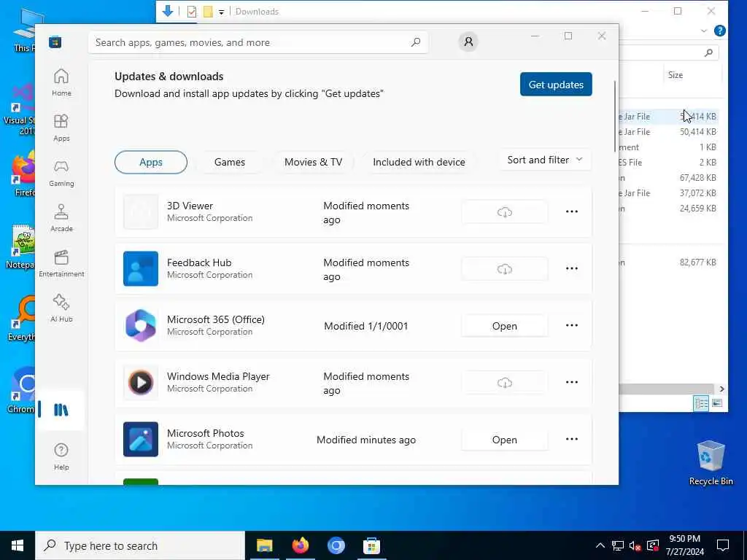Switch Downloads to details view icon

(x=701, y=403)
